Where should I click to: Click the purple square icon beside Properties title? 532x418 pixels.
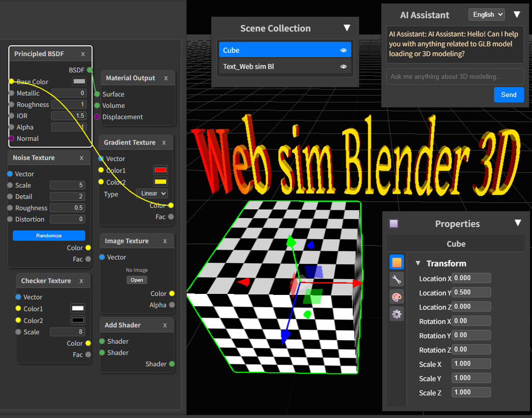(394, 224)
